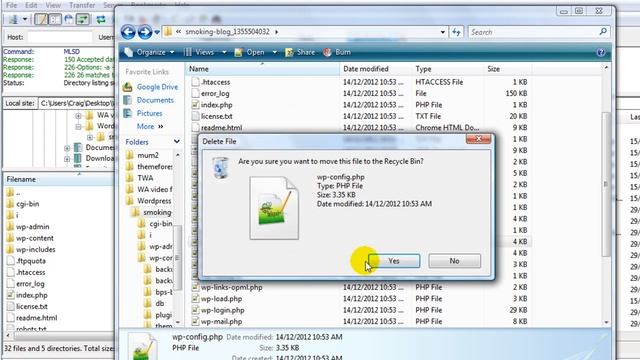
Task: Expand Documents node in FileZilla tree
Action: [67, 148]
